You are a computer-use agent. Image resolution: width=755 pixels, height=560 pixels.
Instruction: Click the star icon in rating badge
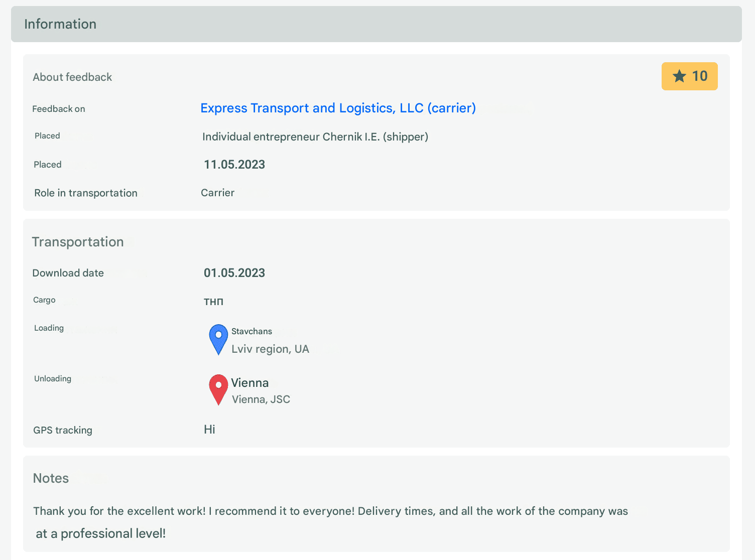pyautogui.click(x=679, y=76)
